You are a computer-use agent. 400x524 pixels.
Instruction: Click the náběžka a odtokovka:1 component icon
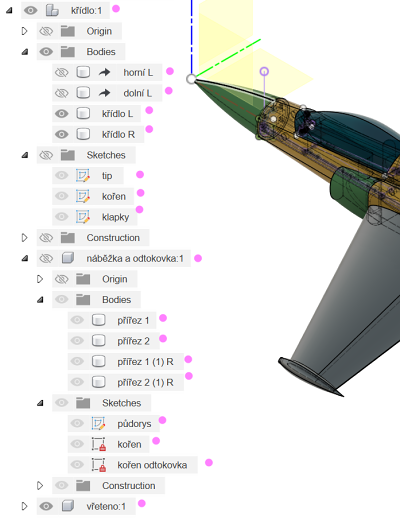coord(68,258)
